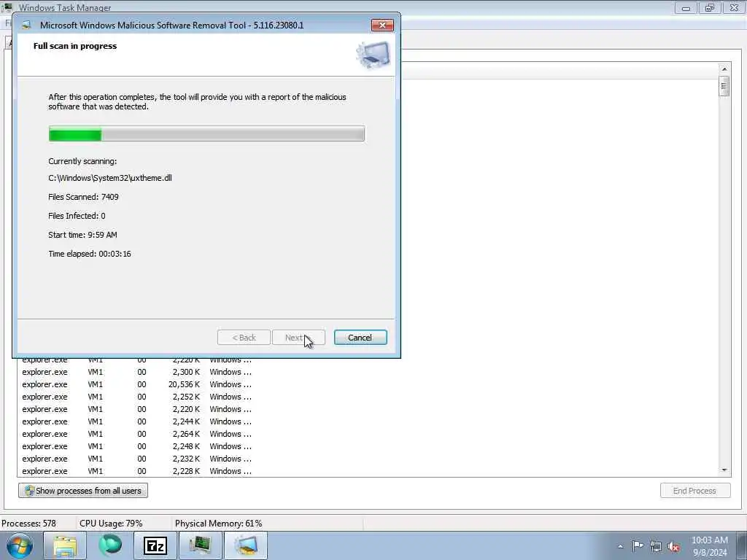This screenshot has height=560, width=747.
Task: Click the process list scrollbar down arrow
Action: tap(724, 470)
